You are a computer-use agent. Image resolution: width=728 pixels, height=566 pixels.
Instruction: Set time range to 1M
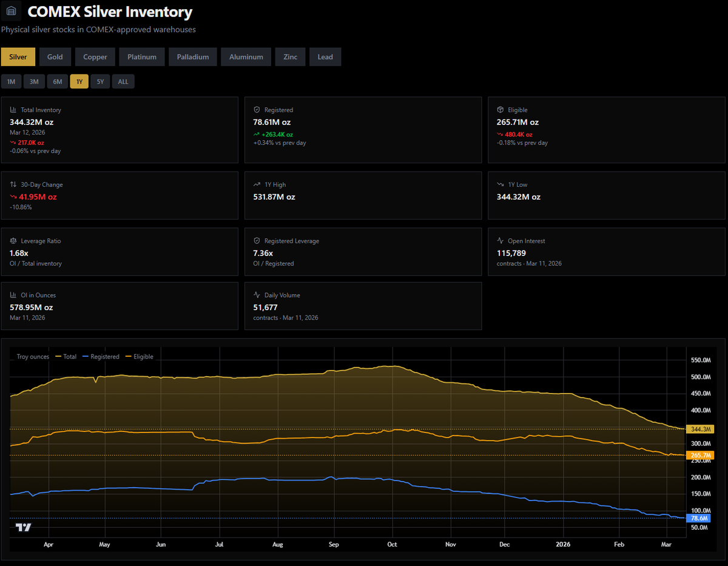tap(12, 81)
